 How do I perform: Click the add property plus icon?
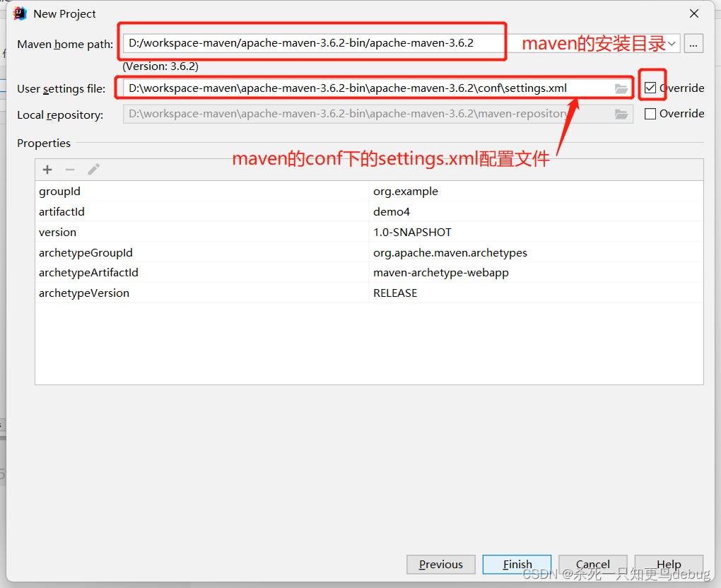(47, 169)
